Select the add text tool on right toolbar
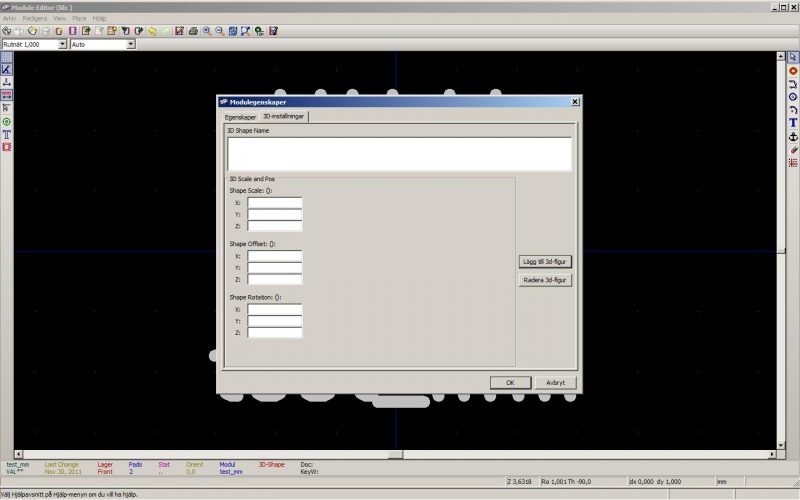The height and width of the screenshot is (500, 800). click(x=793, y=123)
